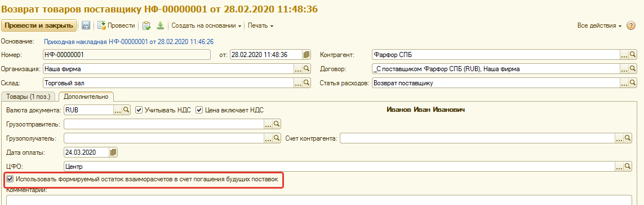The width and height of the screenshot is (644, 205).
Task: Click Организация field with Наша фирма
Action: tap(168, 69)
